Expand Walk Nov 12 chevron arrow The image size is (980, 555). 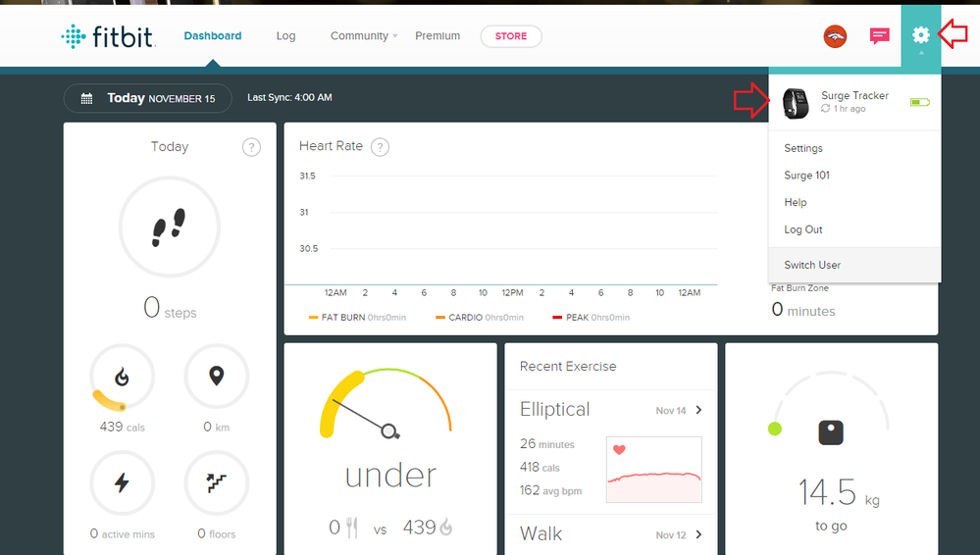[x=698, y=534]
